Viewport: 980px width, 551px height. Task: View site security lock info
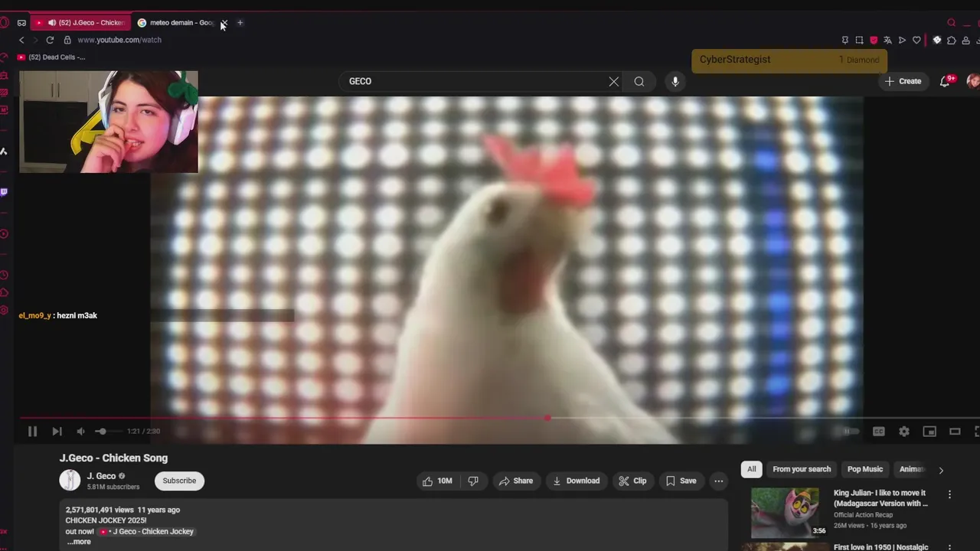tap(67, 40)
